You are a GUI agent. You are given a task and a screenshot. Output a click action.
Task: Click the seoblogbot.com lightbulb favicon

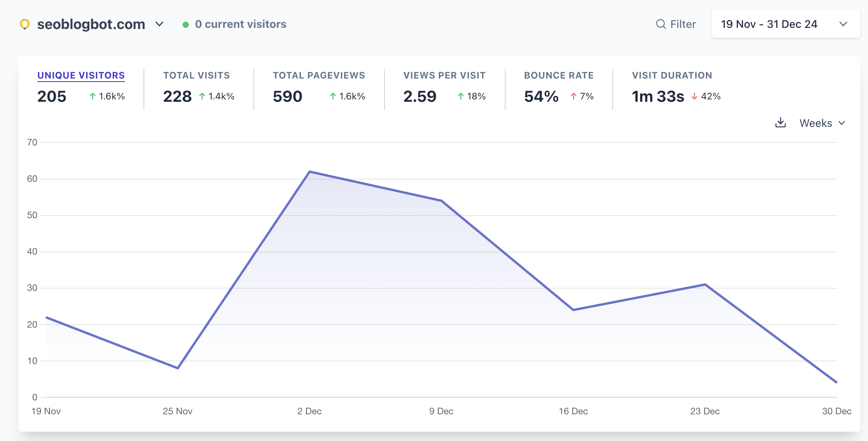click(x=25, y=24)
